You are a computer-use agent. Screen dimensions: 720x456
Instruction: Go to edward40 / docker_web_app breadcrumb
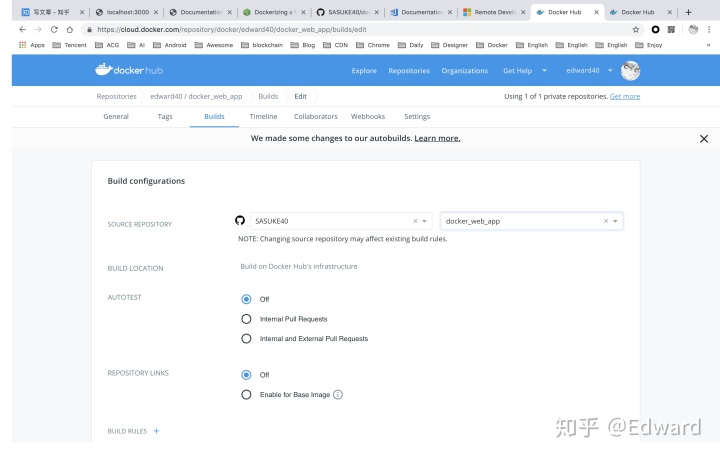196,96
